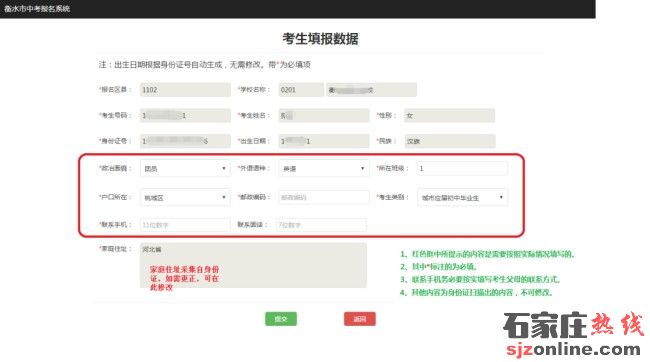
Task: Click the 考生填报数据 page heading
Action: click(x=320, y=39)
